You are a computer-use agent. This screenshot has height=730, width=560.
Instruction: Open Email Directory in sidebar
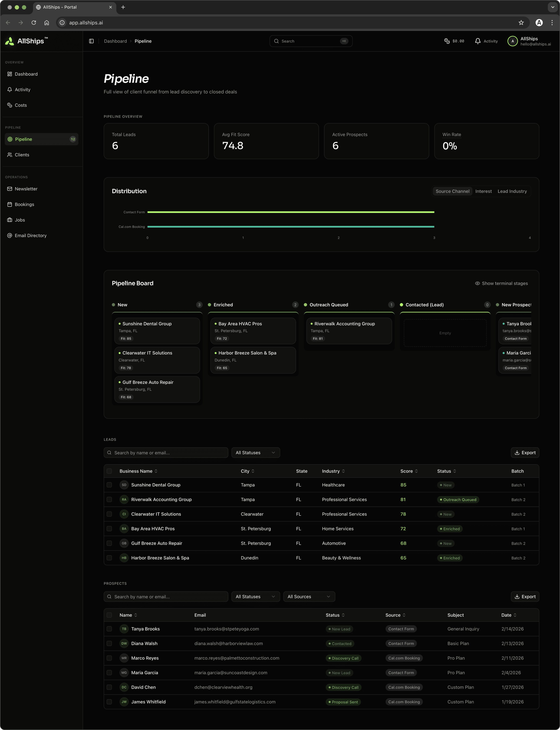click(30, 236)
